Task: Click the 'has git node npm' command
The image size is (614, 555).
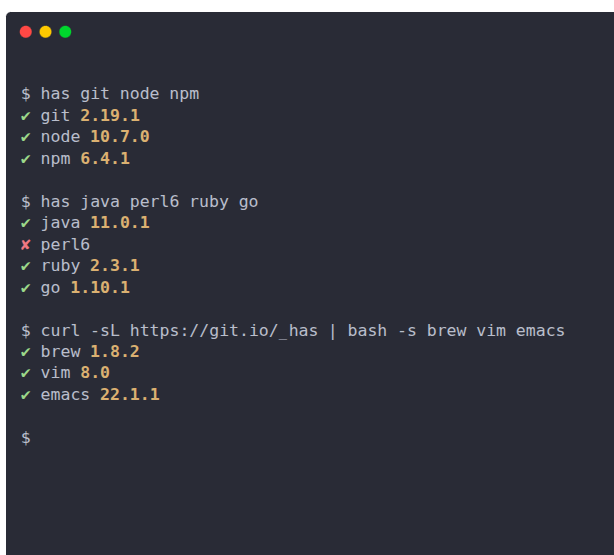Action: 120,94
